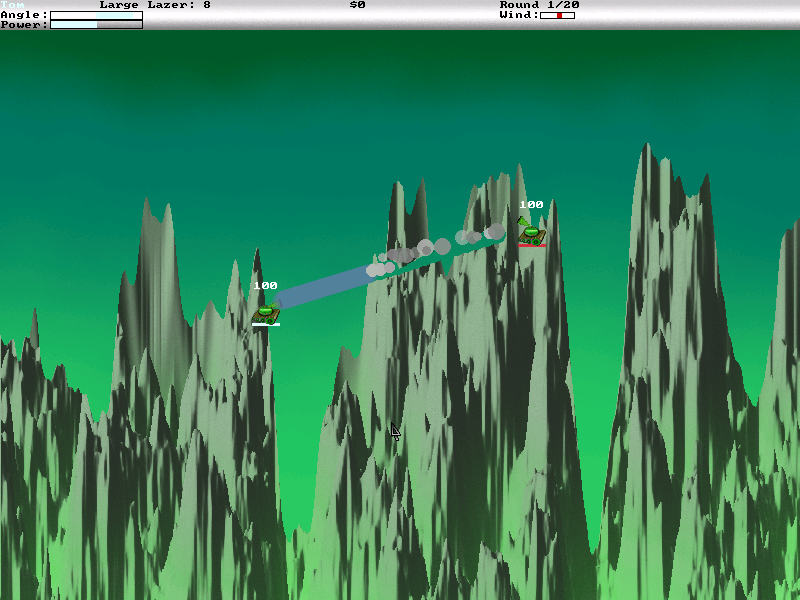Click the 100 health label above left tank
The width and height of the screenshot is (800, 600).
[x=265, y=286]
